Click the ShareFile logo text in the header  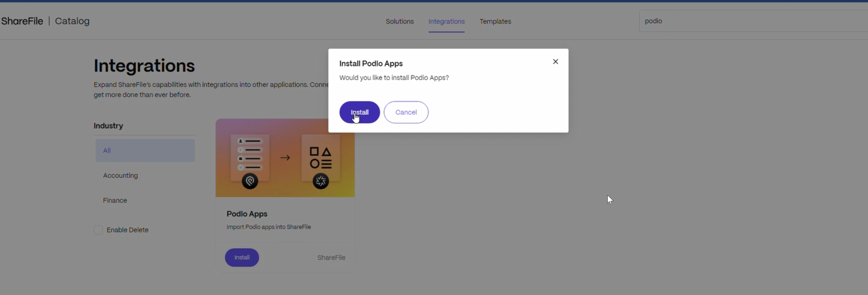click(22, 21)
